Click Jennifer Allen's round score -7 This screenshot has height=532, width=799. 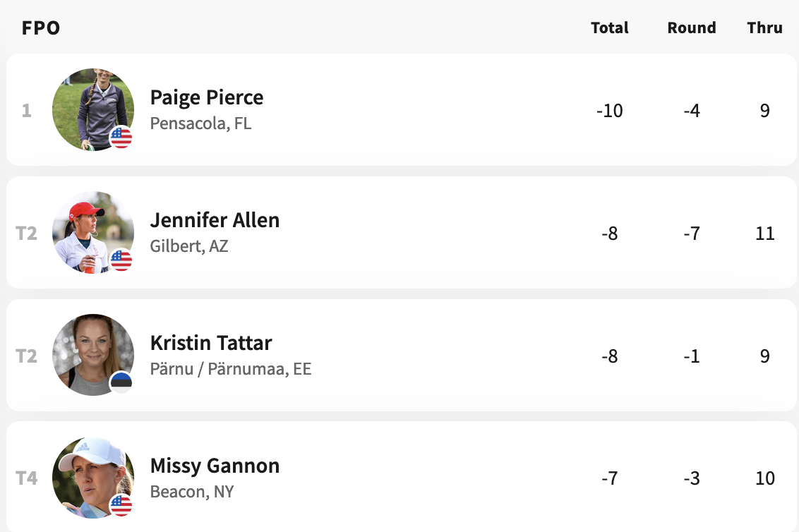coord(692,234)
